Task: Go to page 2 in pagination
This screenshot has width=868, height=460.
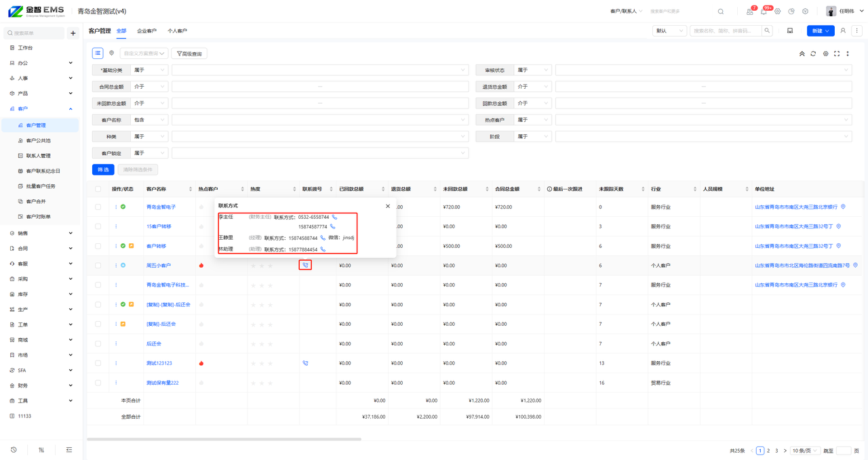Action: (768, 451)
